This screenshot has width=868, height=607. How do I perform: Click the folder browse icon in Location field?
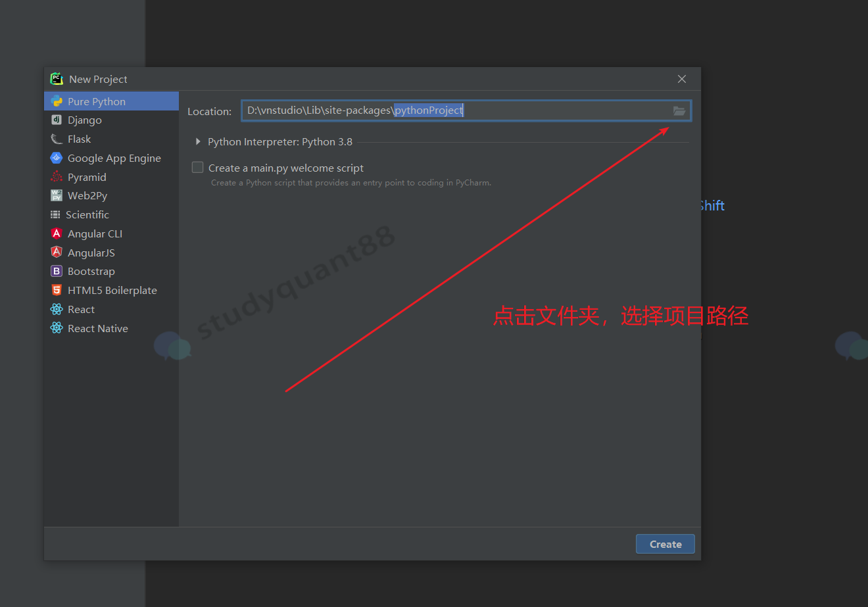click(x=679, y=111)
